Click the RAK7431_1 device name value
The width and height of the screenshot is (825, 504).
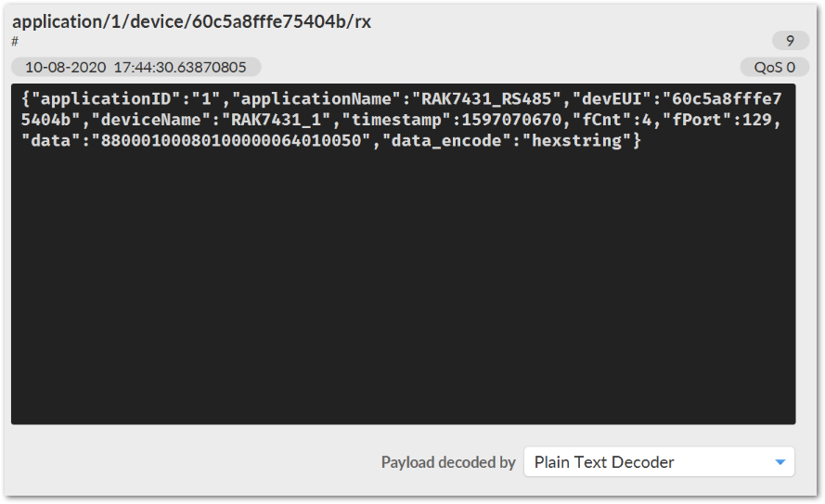[x=277, y=120]
